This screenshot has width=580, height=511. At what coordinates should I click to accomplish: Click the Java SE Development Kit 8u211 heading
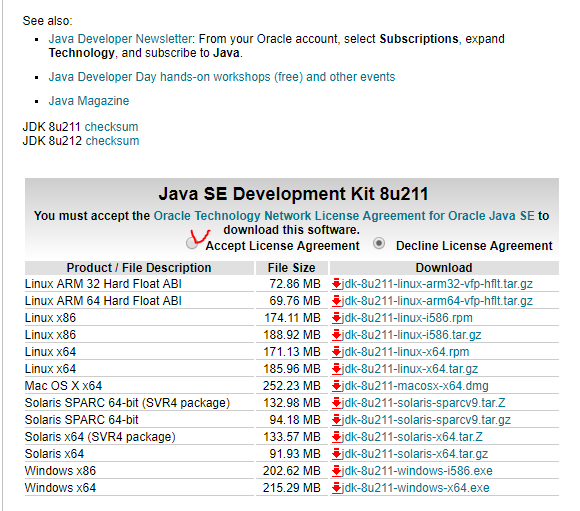293,194
